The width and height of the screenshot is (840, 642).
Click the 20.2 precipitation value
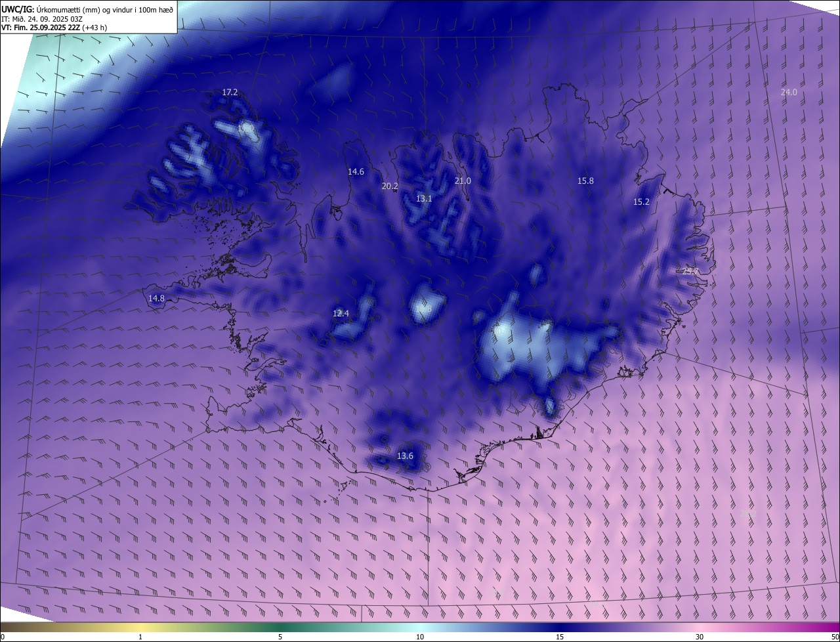pos(390,186)
